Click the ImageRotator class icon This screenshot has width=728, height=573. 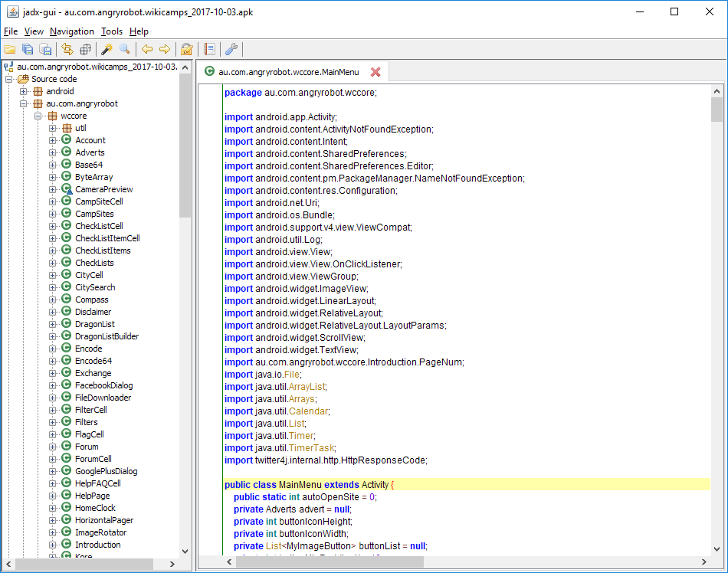[x=67, y=532]
